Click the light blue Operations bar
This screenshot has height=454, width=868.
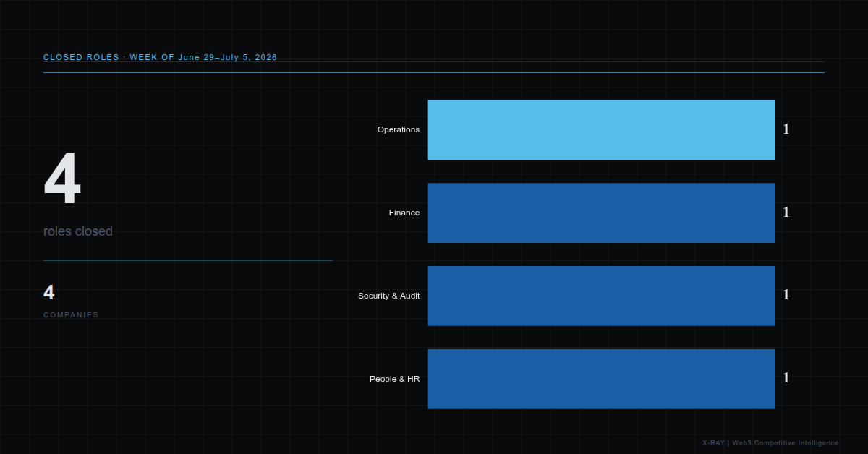[x=601, y=129]
